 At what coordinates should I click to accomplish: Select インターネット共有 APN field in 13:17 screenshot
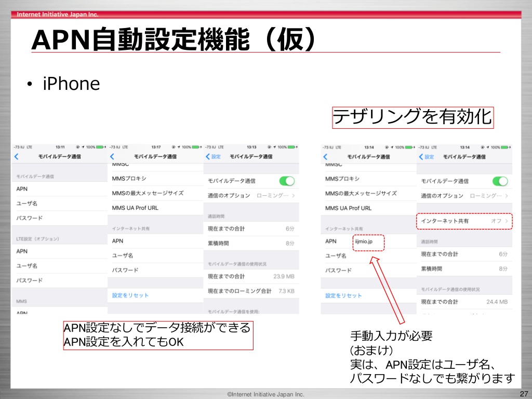155,241
